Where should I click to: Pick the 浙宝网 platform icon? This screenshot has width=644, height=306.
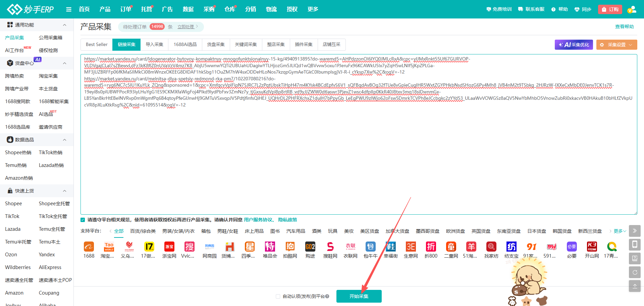point(169,247)
